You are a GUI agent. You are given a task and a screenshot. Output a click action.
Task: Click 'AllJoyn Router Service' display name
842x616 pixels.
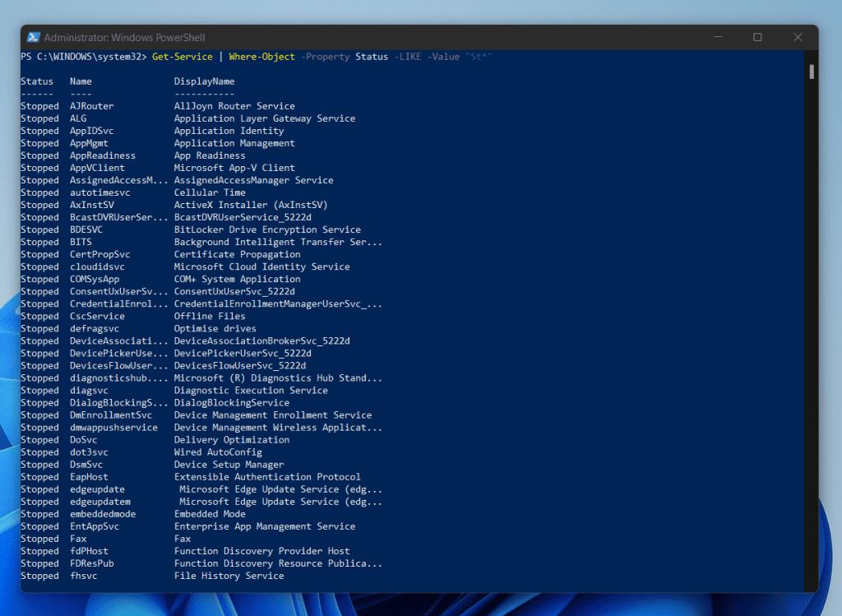[x=234, y=106]
